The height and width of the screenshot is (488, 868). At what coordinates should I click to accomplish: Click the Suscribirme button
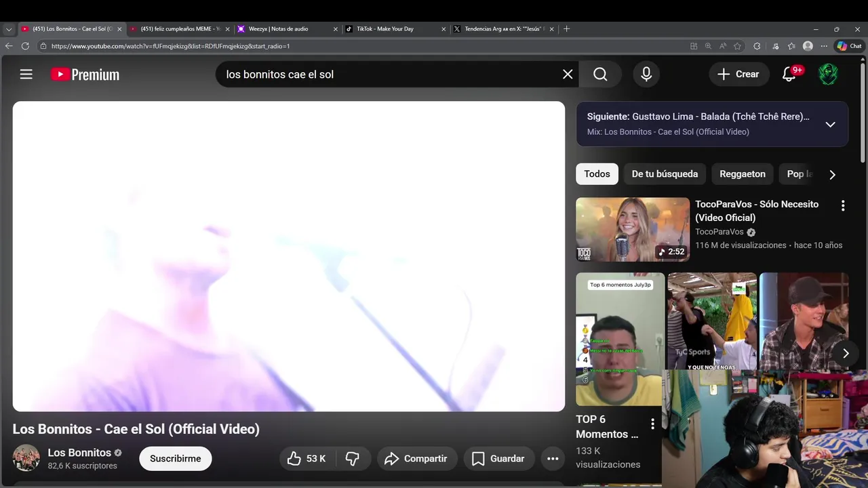(x=176, y=459)
